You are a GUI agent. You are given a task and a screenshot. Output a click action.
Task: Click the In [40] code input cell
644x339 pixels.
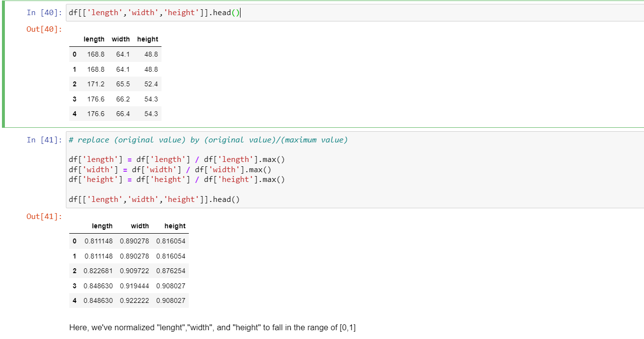click(342, 13)
